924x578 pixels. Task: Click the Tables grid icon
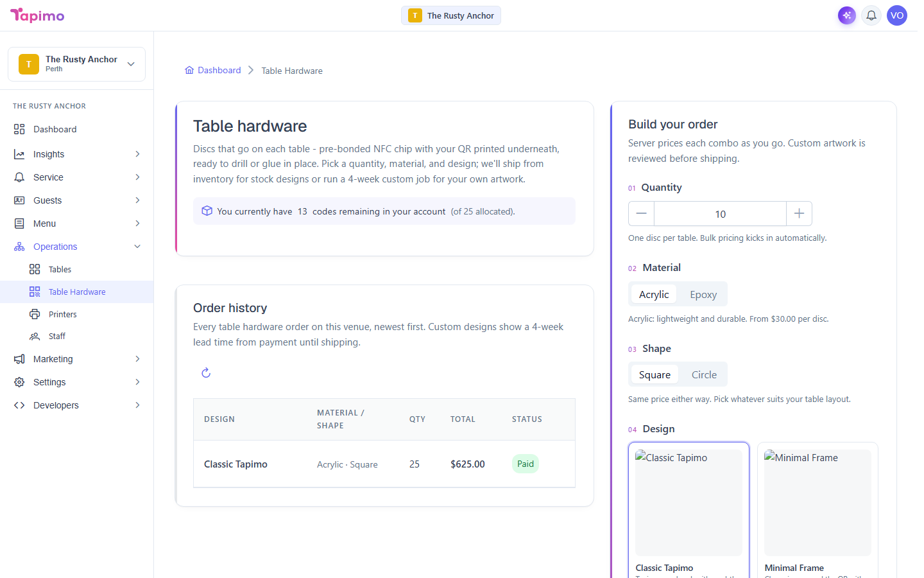(x=35, y=269)
